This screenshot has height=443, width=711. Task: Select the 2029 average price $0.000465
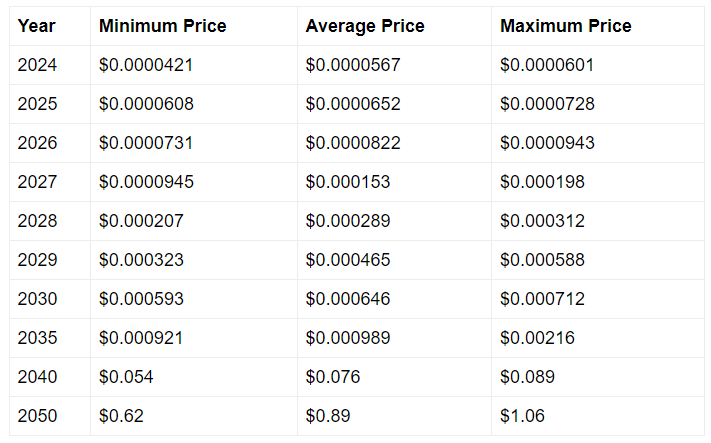[348, 260]
